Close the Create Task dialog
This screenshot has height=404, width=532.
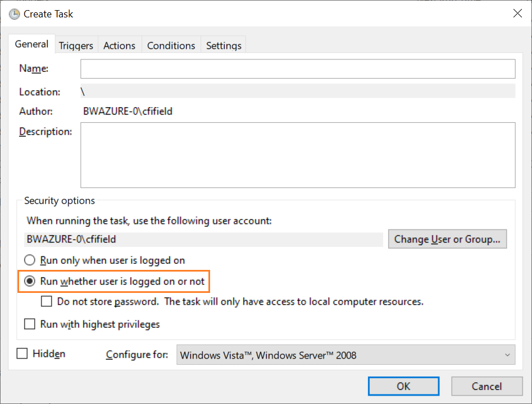[517, 13]
